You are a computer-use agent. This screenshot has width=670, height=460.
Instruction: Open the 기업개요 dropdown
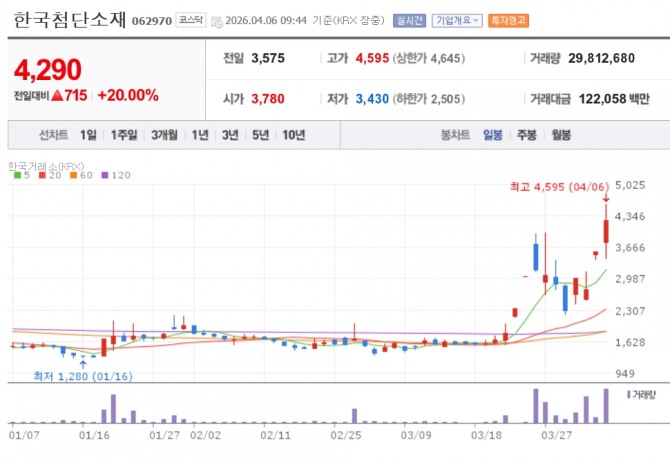pos(457,21)
